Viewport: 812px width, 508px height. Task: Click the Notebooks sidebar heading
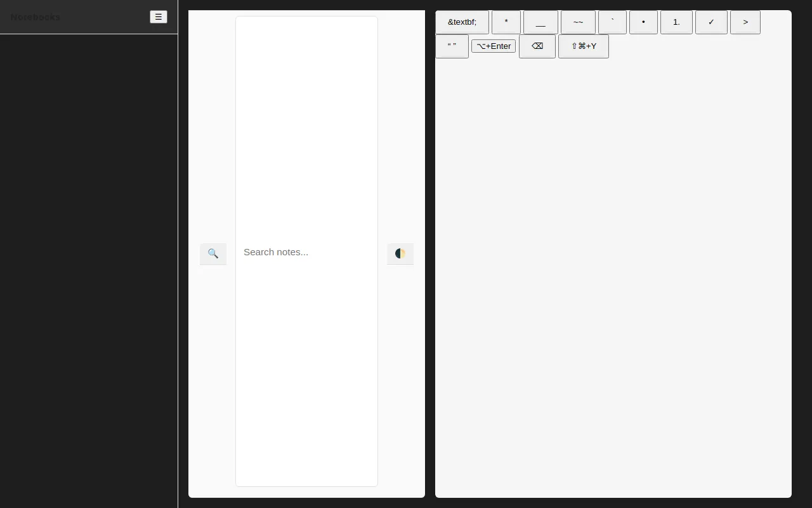pyautogui.click(x=36, y=17)
